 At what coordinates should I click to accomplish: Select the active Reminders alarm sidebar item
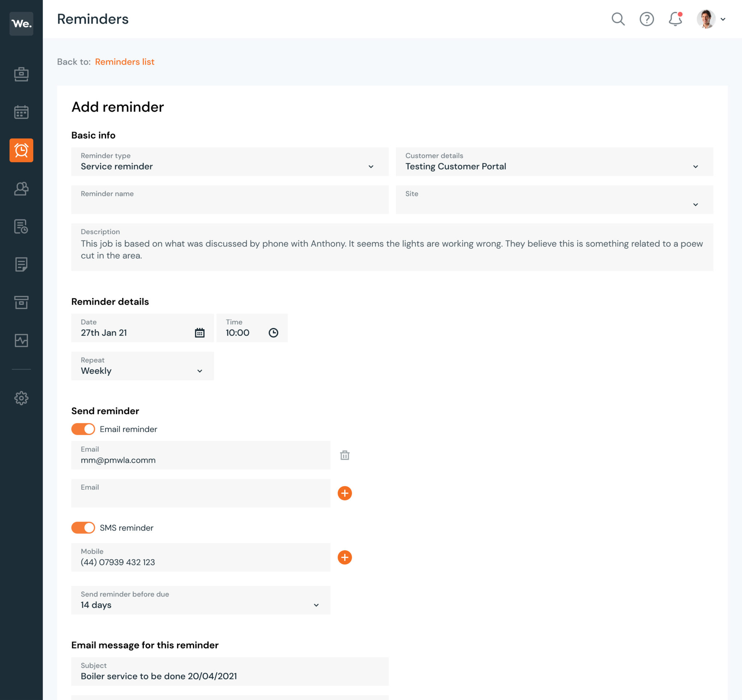[x=21, y=150]
